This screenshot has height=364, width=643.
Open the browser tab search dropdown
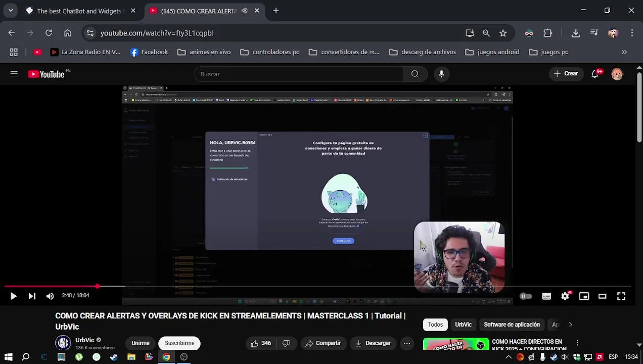click(x=11, y=11)
